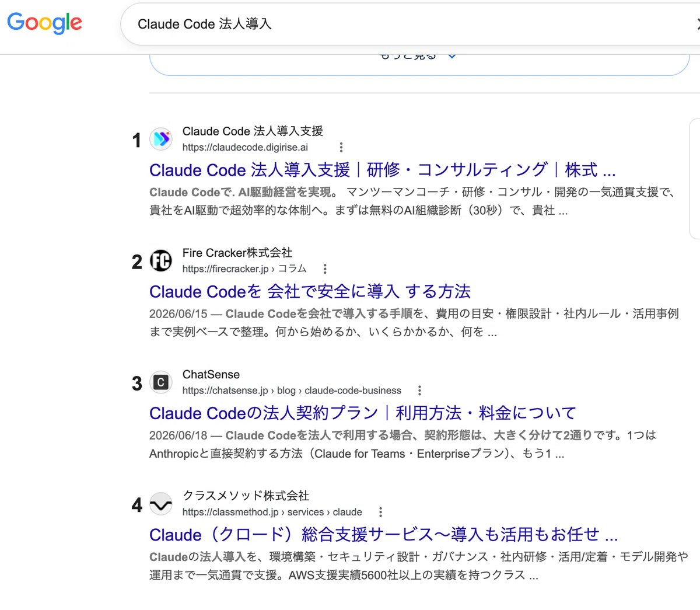Open the クラスメソッド株式会社 favicon
This screenshot has height=610, width=700.
click(161, 504)
